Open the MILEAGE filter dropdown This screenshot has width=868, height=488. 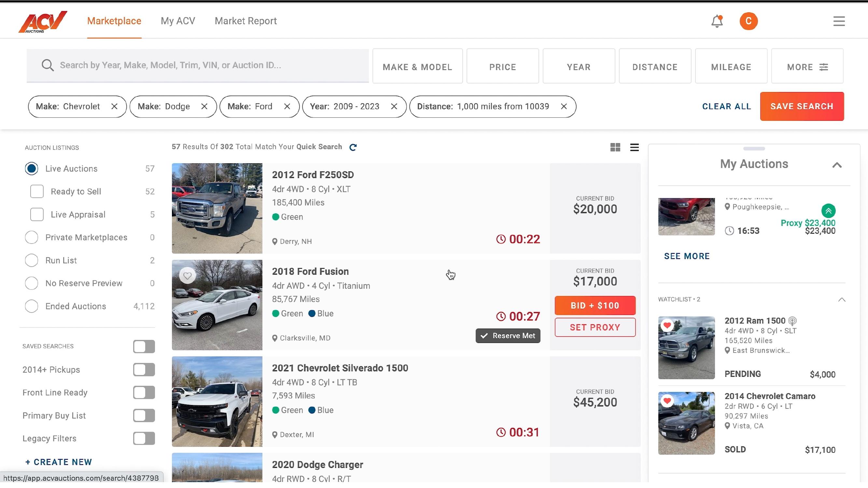click(x=731, y=66)
